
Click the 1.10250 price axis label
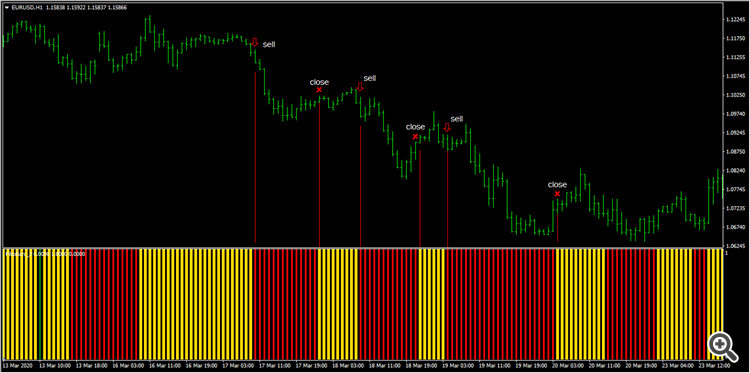coord(737,95)
